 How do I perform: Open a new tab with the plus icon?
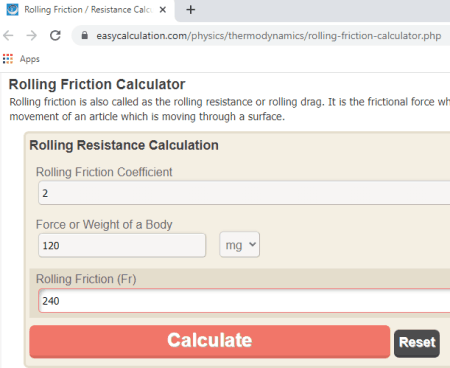191,10
